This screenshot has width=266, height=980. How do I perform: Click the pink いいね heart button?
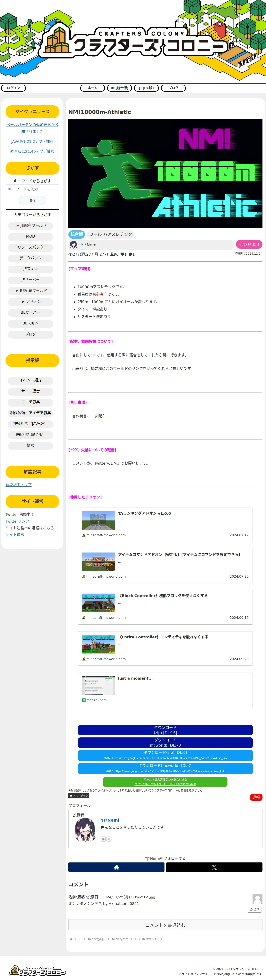[249, 244]
